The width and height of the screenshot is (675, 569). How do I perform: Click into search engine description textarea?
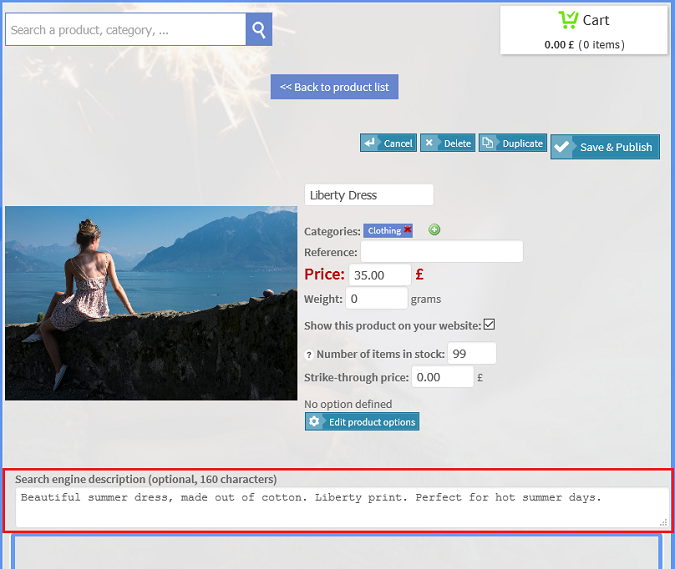coord(342,507)
